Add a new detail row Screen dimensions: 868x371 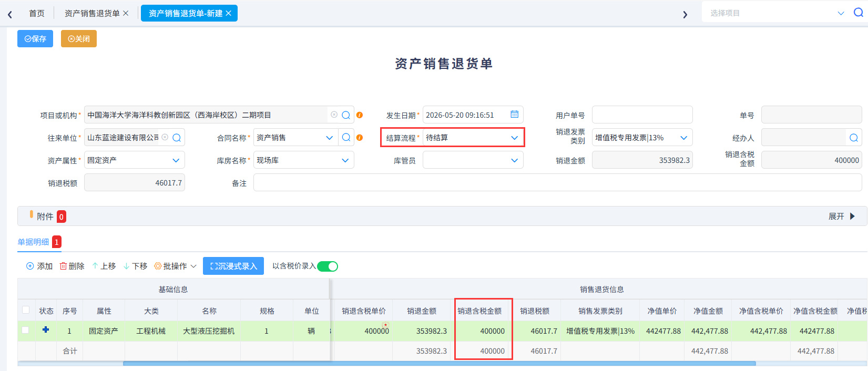click(39, 266)
